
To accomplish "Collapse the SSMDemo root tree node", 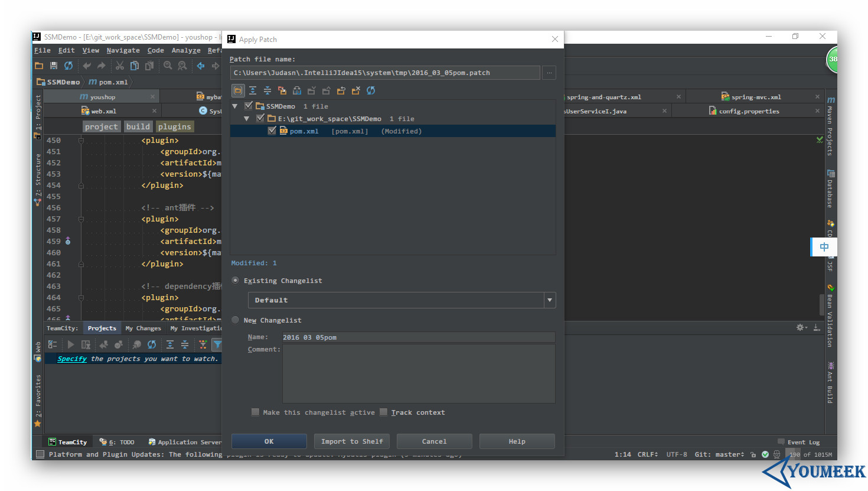I will (x=235, y=106).
